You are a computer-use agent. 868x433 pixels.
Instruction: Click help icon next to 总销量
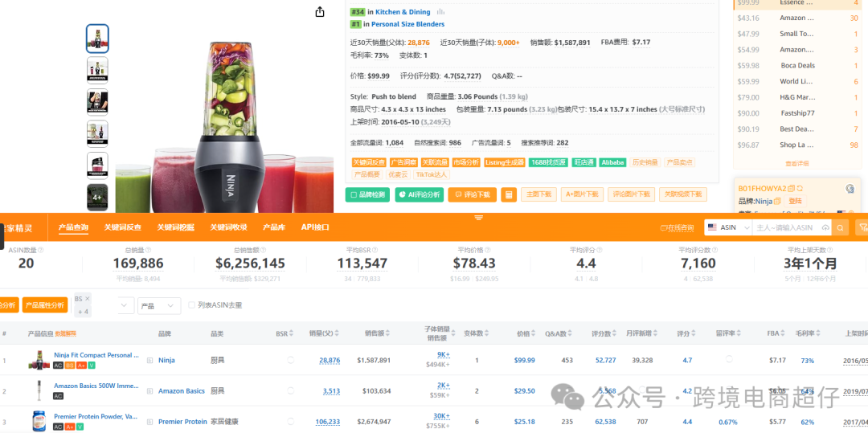click(x=148, y=250)
